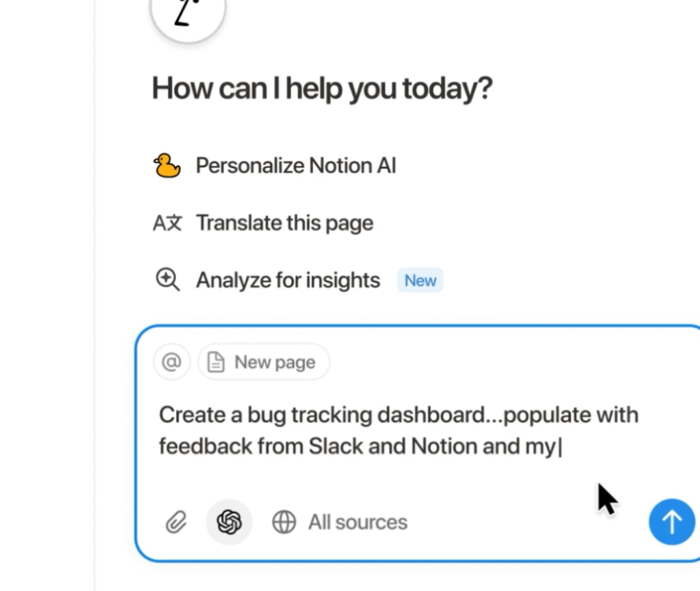Click into the typed bug tracking prompt

tap(399, 415)
